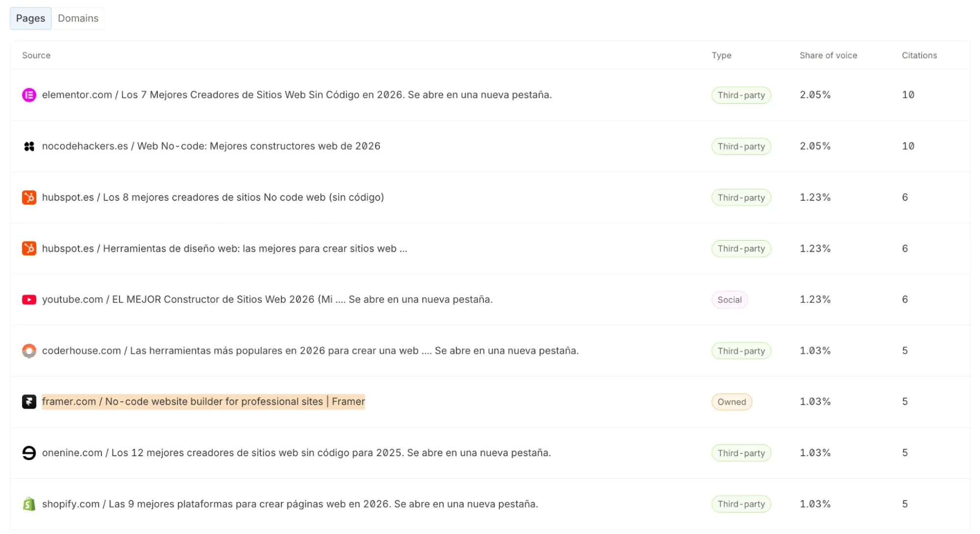Click the coderhouse.com orange circle icon
The width and height of the screenshot is (980, 534).
[29, 351]
